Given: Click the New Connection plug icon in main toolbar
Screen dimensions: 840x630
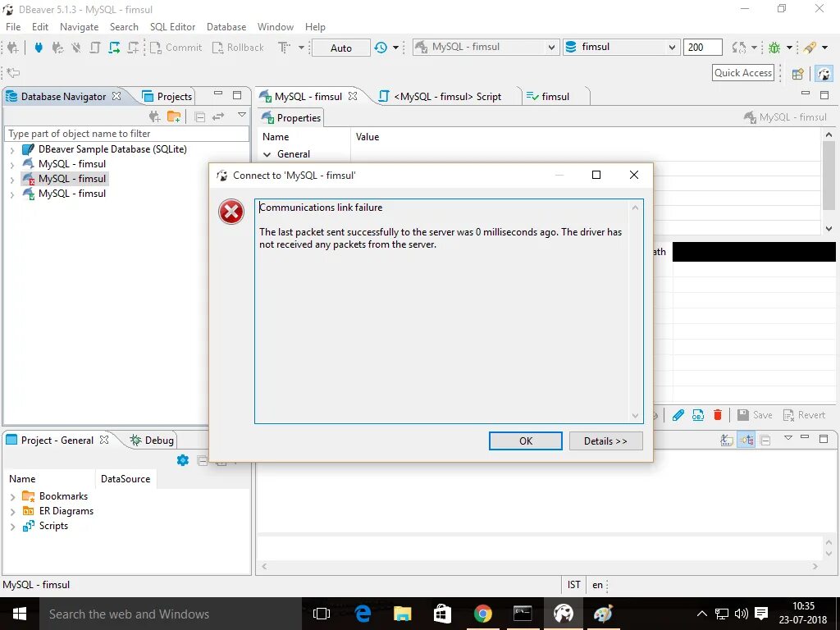Looking at the screenshot, I should coord(13,47).
